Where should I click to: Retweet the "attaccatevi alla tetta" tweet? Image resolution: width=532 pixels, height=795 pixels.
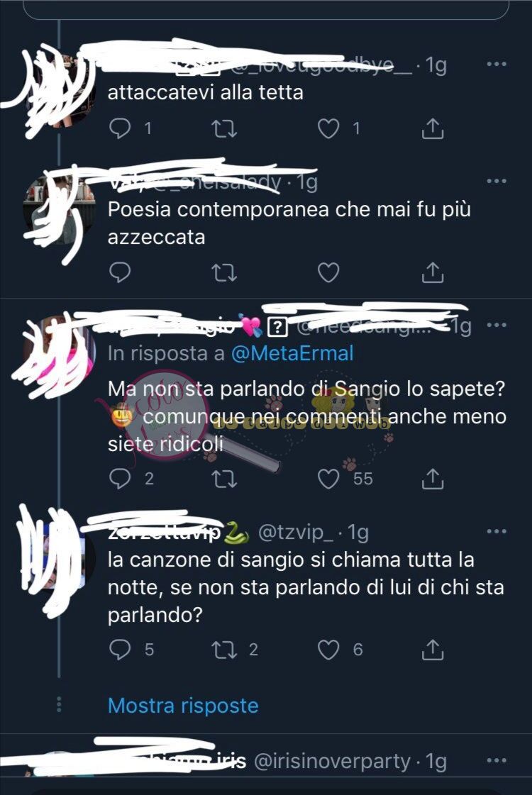[x=224, y=128]
